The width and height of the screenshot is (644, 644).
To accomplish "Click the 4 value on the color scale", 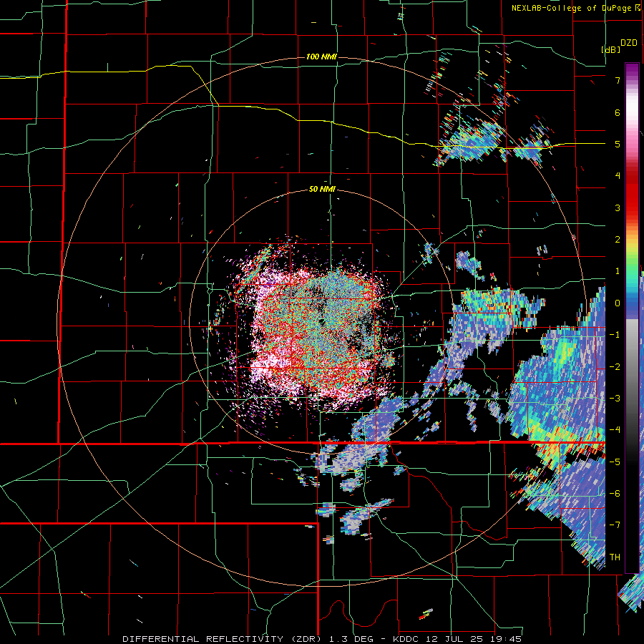I will coord(618,176).
